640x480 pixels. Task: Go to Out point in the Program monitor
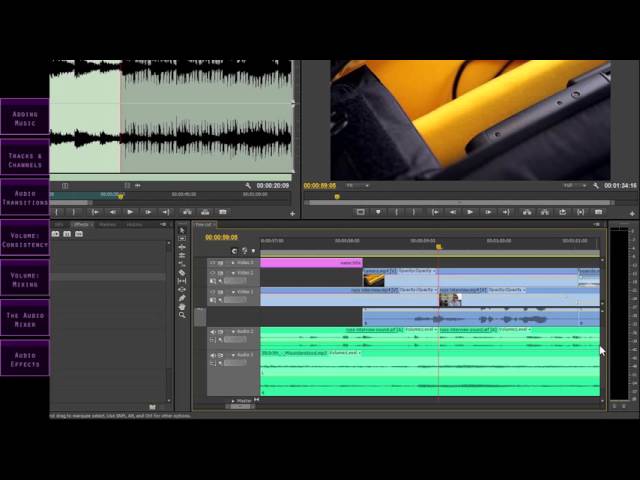506,212
